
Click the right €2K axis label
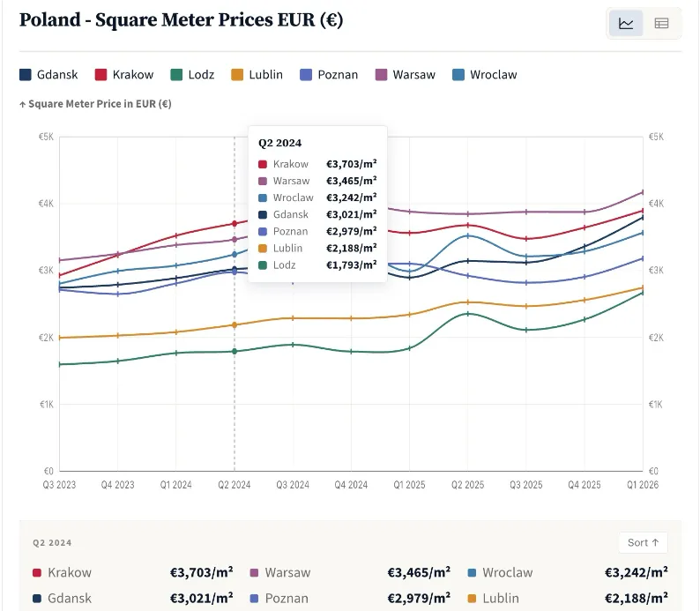click(656, 338)
